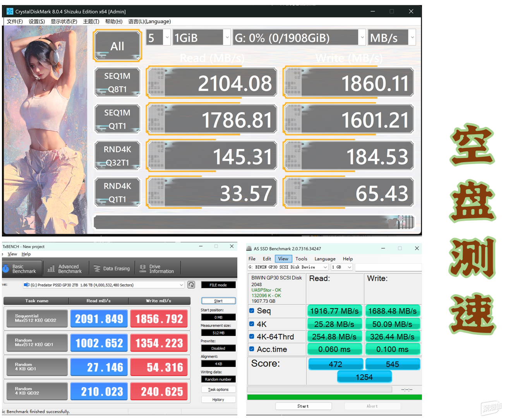Open Task options in TxBENCH
506x420 pixels.
coord(218,389)
